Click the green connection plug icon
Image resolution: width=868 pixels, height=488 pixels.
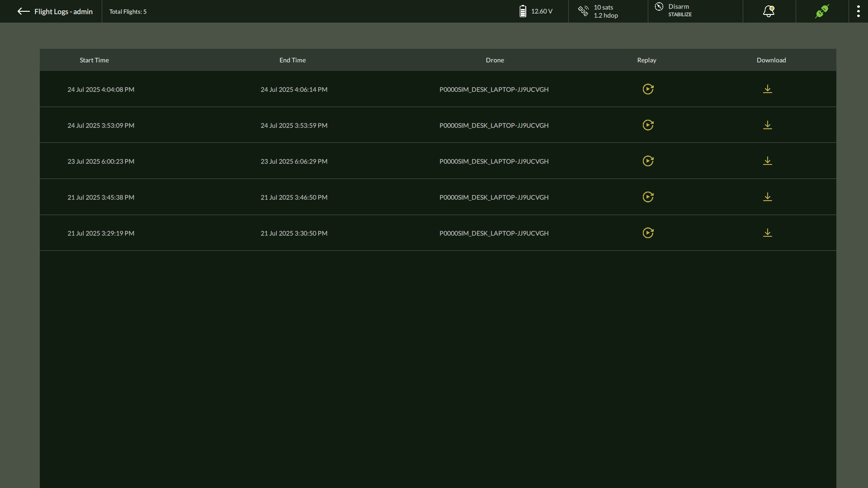coord(822,11)
